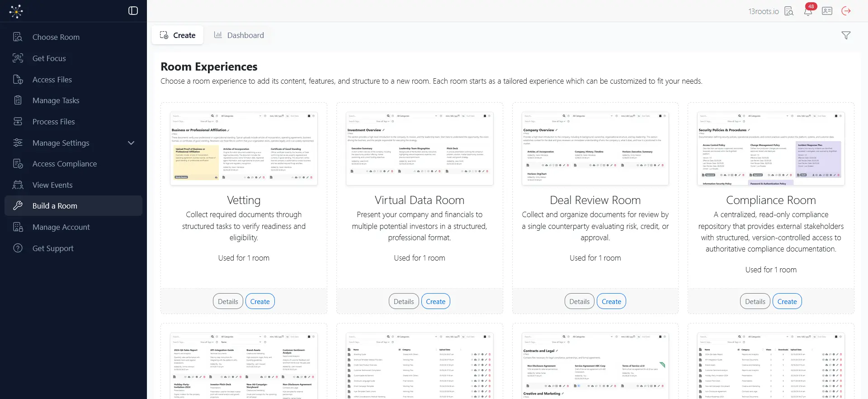Open View Events from the sidebar
The image size is (868, 399).
[x=73, y=185]
